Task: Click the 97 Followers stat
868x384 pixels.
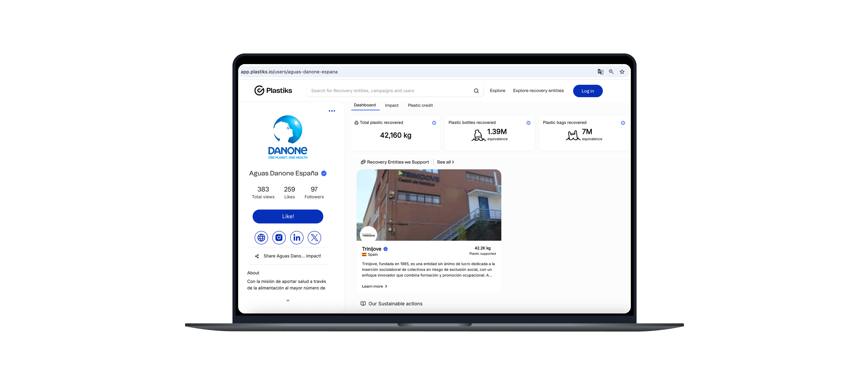Action: click(314, 193)
